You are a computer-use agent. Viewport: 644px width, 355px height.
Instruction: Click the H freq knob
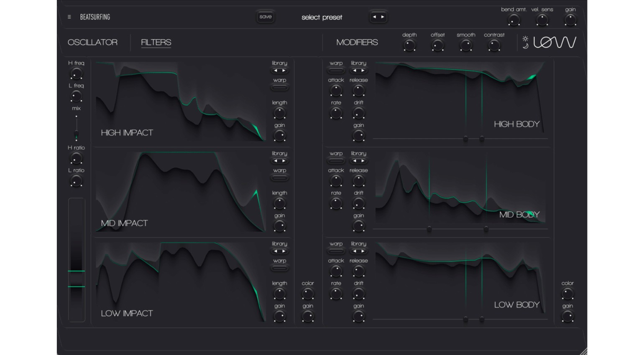pyautogui.click(x=76, y=74)
